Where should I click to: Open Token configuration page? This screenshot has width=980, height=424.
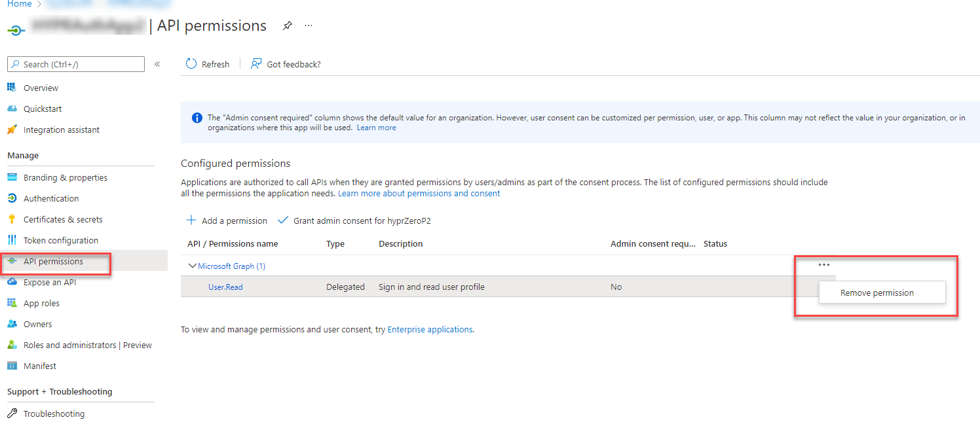(x=61, y=240)
